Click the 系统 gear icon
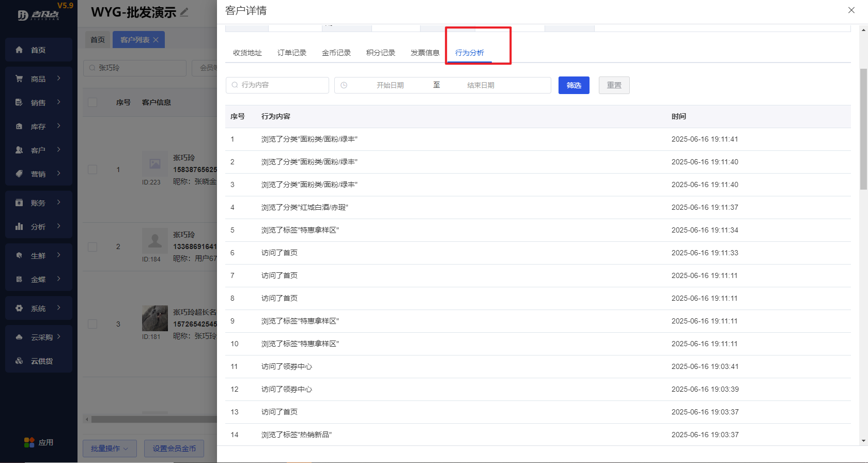Image resolution: width=868 pixels, height=463 pixels. tap(19, 308)
